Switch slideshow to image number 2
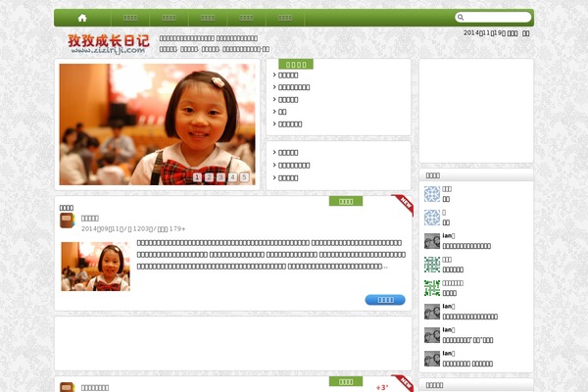The image size is (588, 392). [x=210, y=177]
